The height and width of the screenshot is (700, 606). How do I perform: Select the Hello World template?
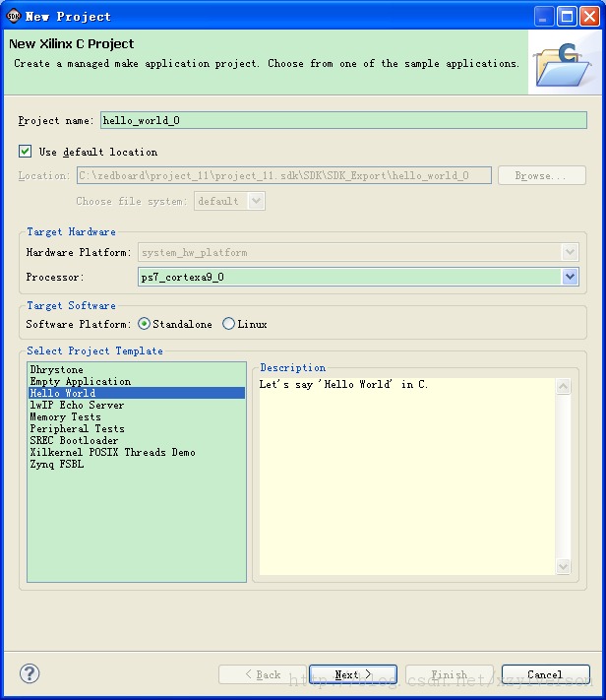[x=136, y=393]
